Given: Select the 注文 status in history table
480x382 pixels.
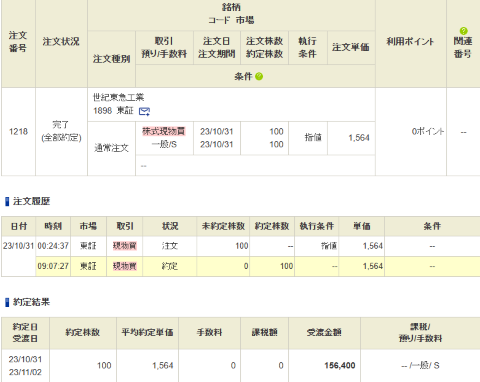Looking at the screenshot, I should [170, 246].
